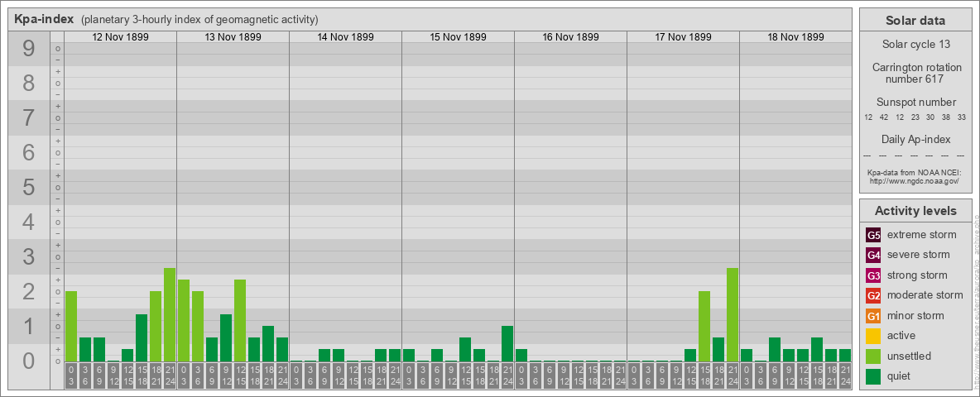This screenshot has height=397, width=980.
Task: Select the yellow 'active' color swatch
Action: tap(873, 336)
